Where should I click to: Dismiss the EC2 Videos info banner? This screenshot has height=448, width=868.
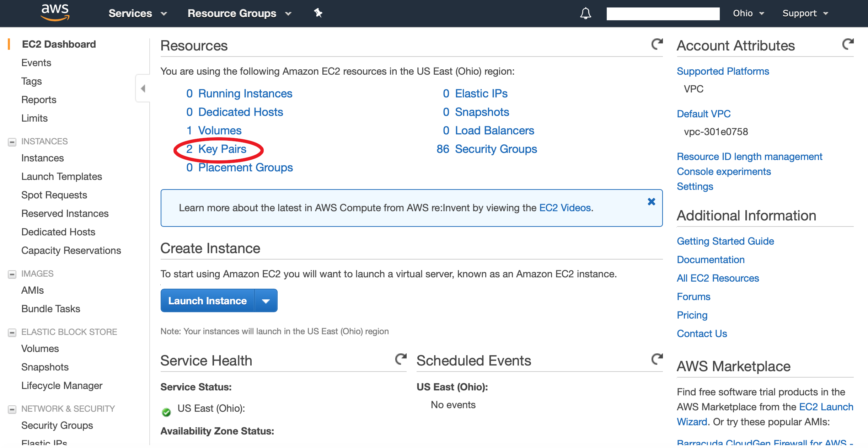pos(651,202)
